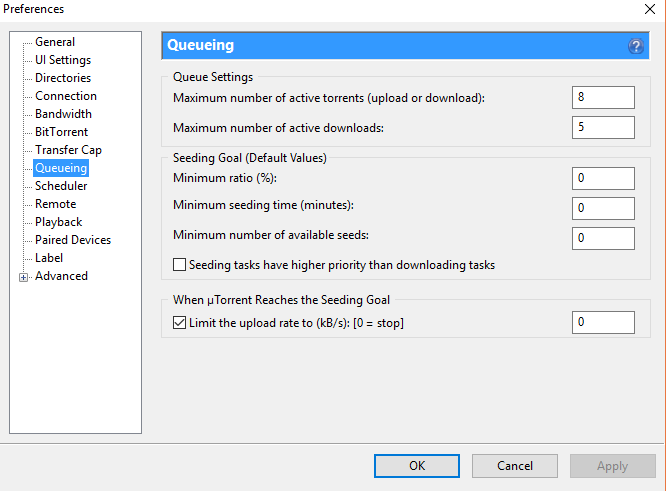Go to Directories preferences
The height and width of the screenshot is (491, 666).
[x=63, y=78]
